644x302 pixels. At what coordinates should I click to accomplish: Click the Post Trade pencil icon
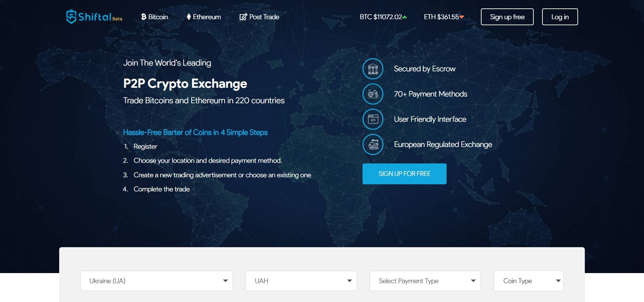click(243, 17)
